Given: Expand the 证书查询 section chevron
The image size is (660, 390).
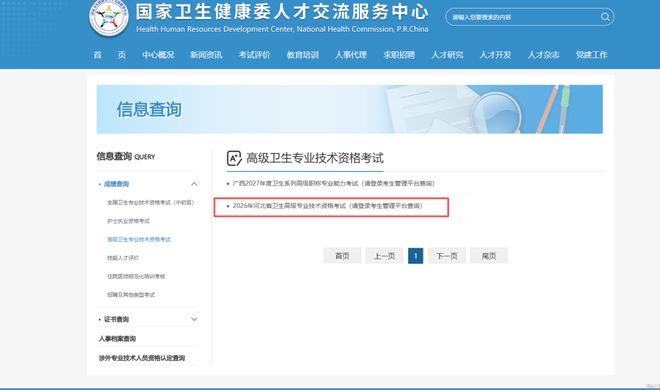Looking at the screenshot, I should pos(194,319).
